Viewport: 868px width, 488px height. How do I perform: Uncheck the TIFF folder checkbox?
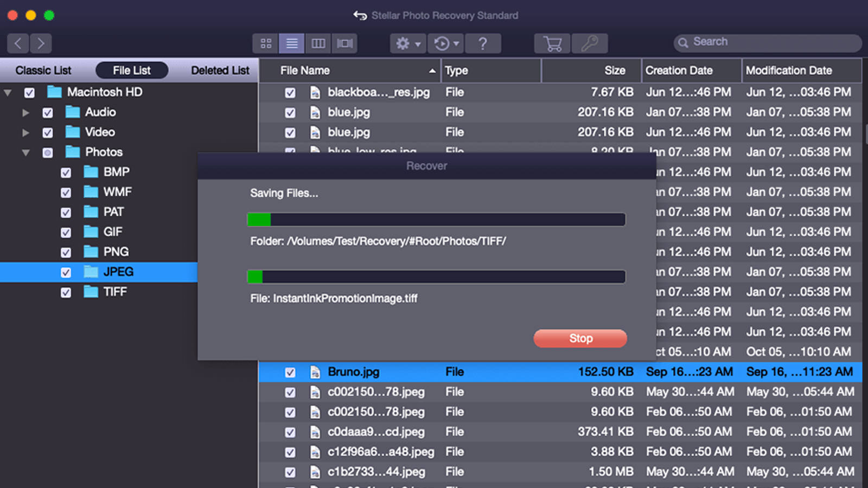tap(66, 293)
